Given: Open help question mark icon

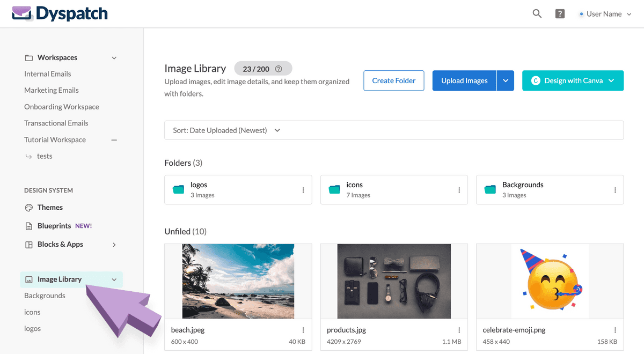Looking at the screenshot, I should tap(560, 14).
